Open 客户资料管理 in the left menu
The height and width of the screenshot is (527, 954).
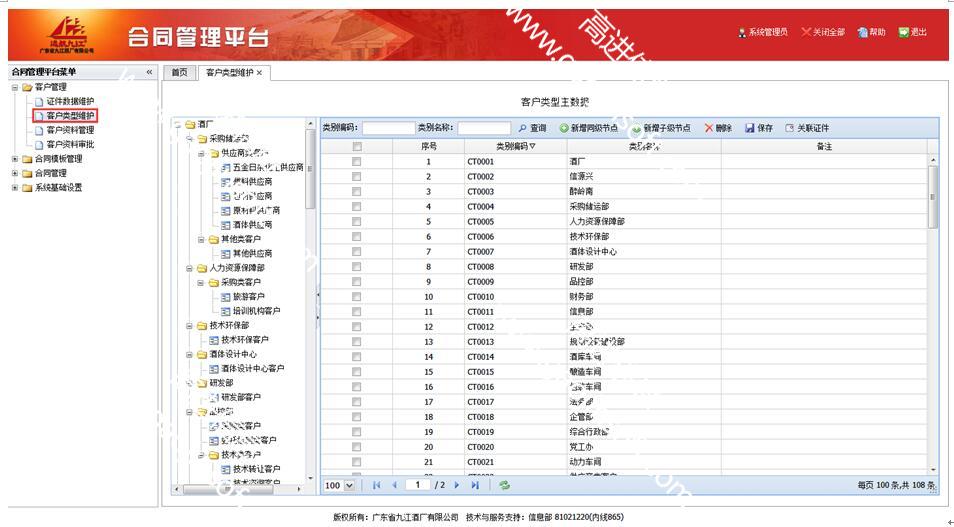[x=70, y=130]
